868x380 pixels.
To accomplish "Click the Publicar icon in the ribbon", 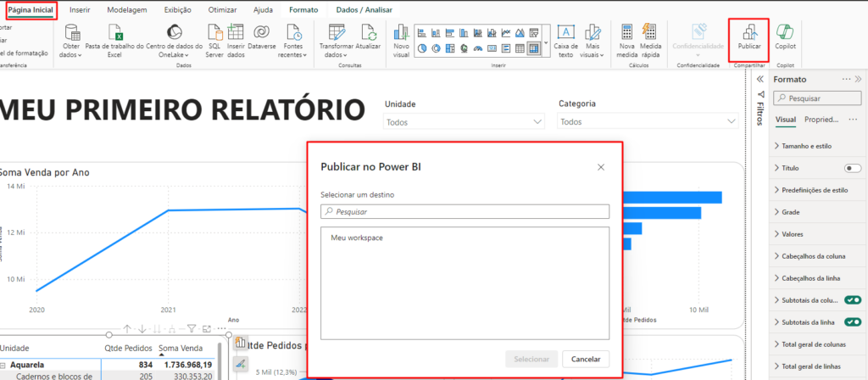I will click(749, 33).
